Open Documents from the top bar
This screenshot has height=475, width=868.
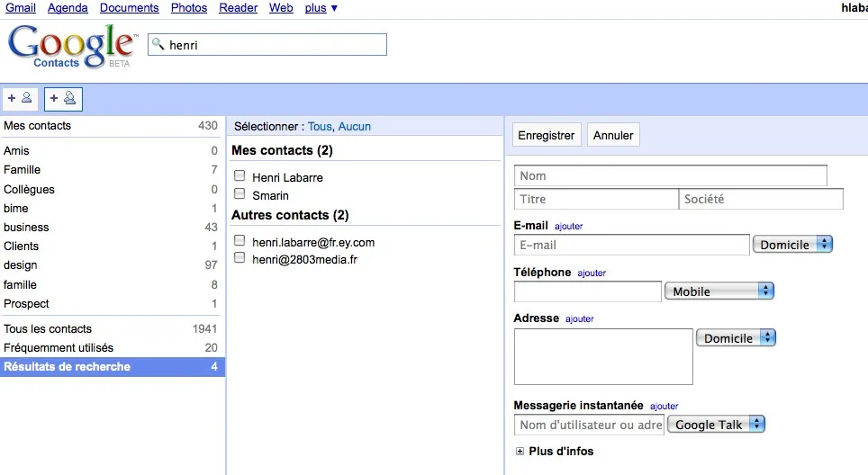tap(129, 8)
